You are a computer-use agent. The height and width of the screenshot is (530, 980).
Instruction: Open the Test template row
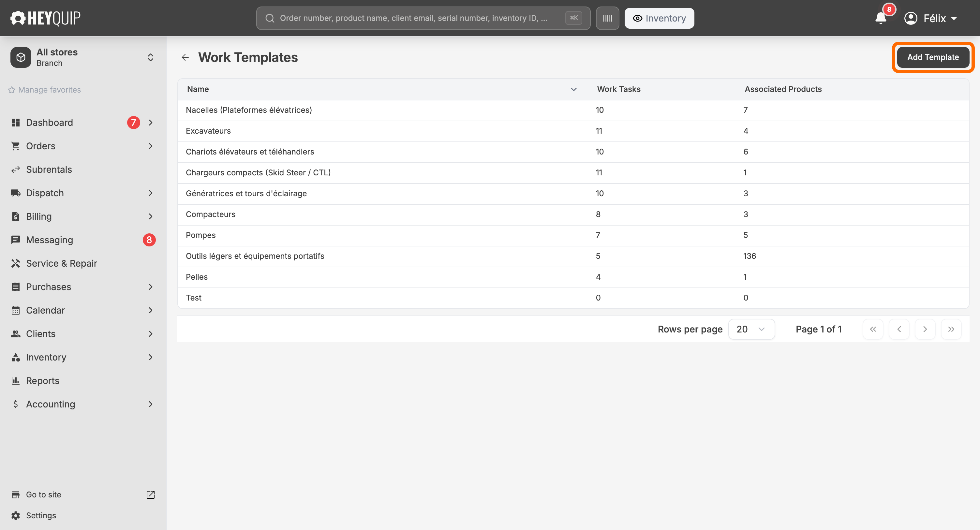tap(573, 298)
